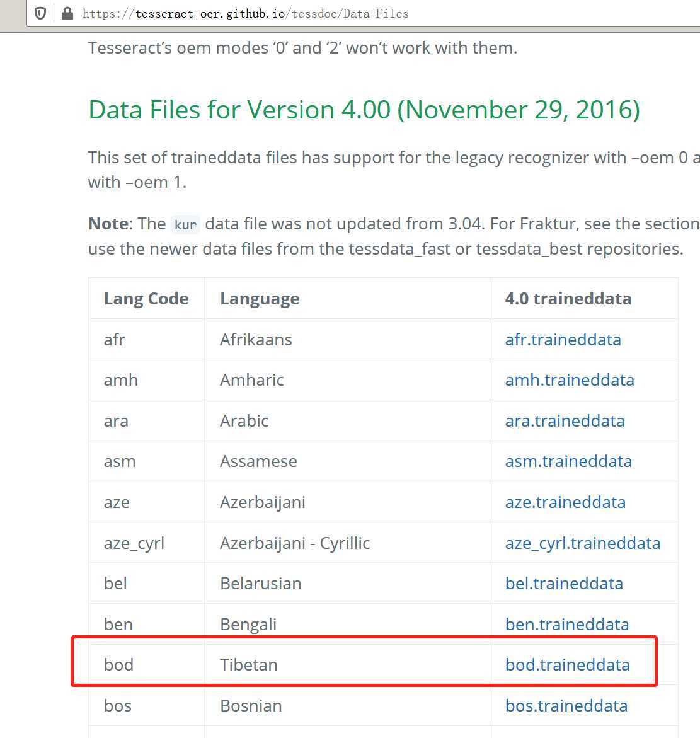The height and width of the screenshot is (738, 700).
Task: Click the aze_cyrl.traineddata link
Action: [x=582, y=543]
